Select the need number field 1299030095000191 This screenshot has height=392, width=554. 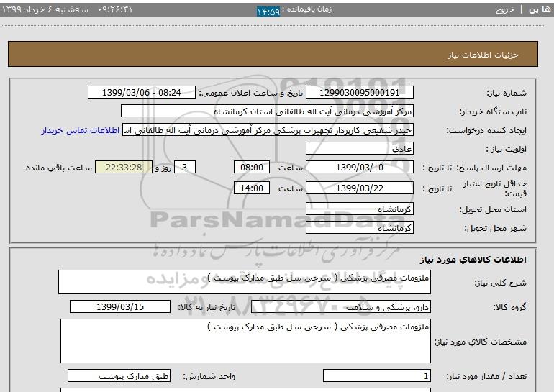(359, 93)
